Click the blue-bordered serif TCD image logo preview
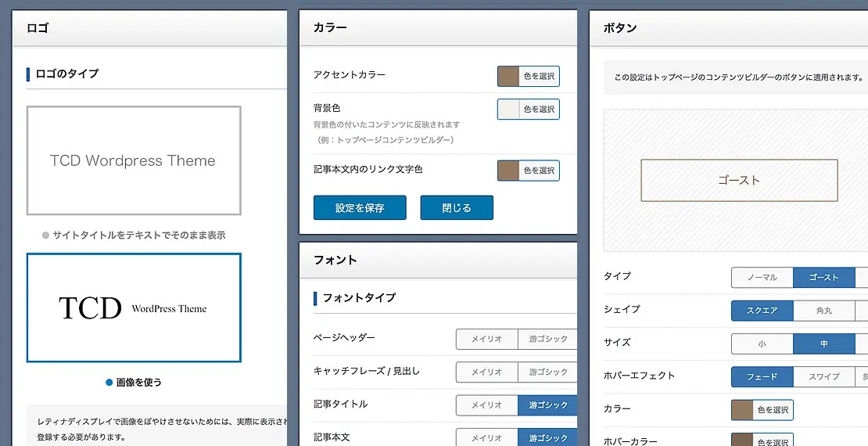868x446 pixels. [x=134, y=308]
